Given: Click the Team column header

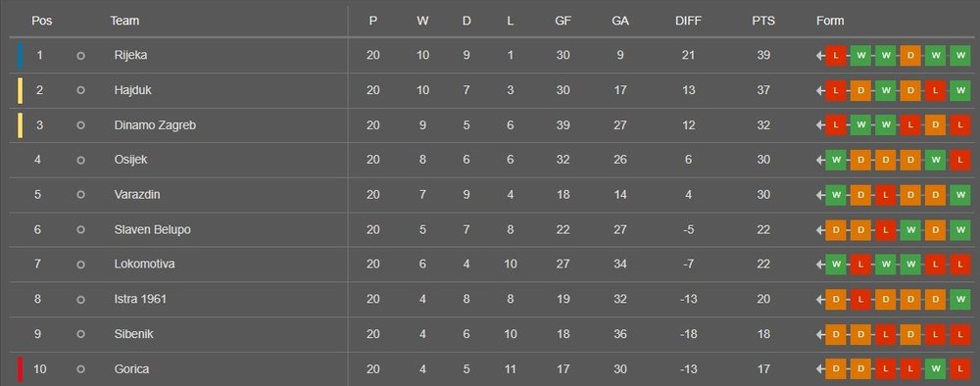Looking at the screenshot, I should click(x=124, y=21).
